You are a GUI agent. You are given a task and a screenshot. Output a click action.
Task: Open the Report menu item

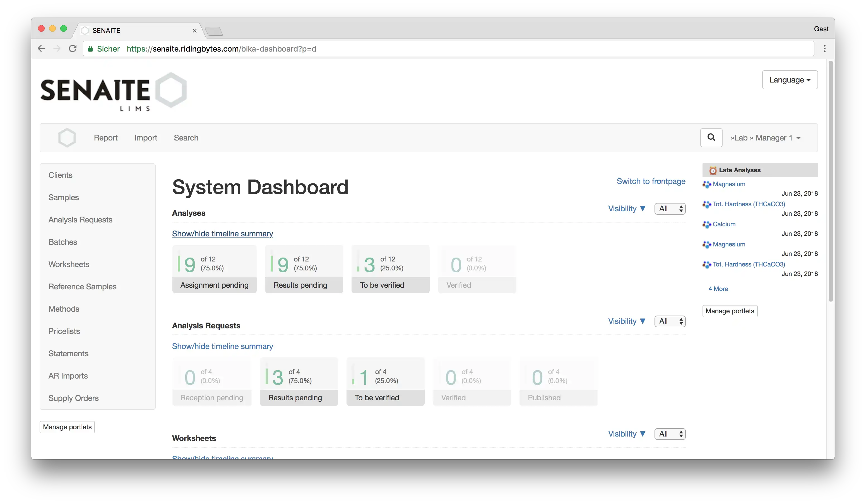[105, 137]
